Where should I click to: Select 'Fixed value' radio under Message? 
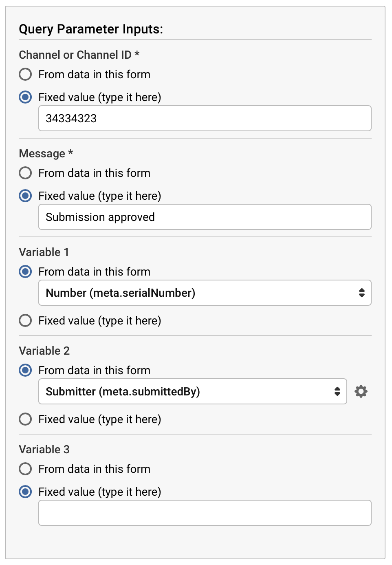(x=25, y=196)
